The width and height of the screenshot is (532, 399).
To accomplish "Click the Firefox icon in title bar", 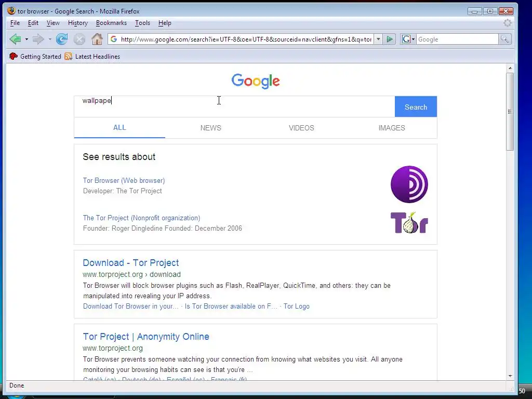I will tap(11, 10).
